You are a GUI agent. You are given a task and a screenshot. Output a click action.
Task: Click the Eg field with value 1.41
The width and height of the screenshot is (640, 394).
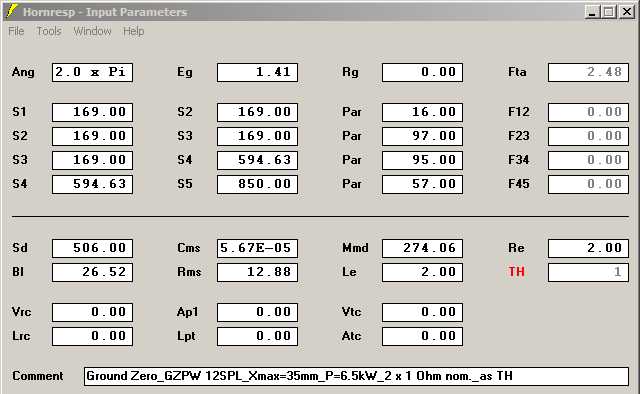257,72
